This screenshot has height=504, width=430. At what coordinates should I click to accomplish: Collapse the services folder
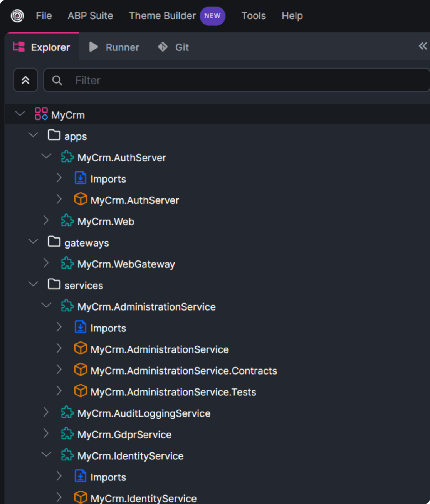click(x=33, y=284)
